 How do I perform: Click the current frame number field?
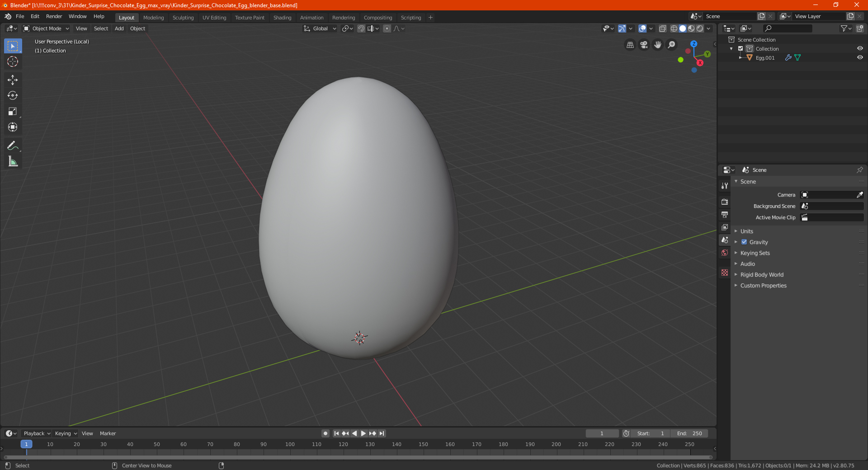tap(602, 433)
